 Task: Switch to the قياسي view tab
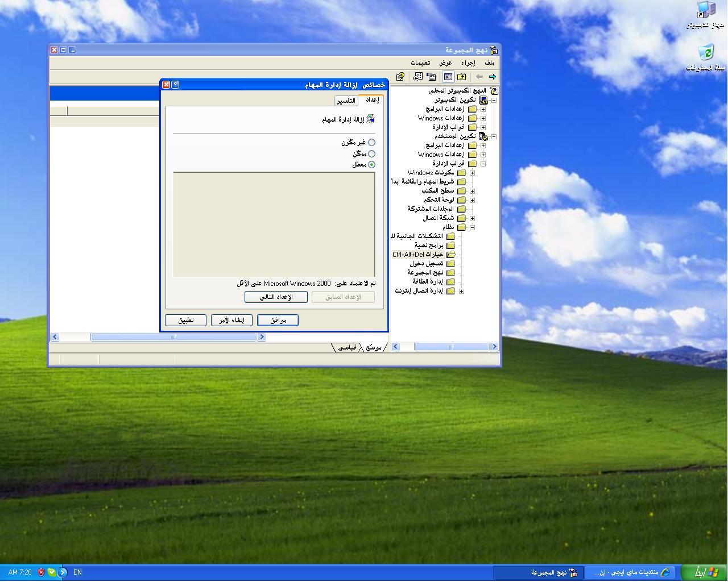[x=347, y=347]
